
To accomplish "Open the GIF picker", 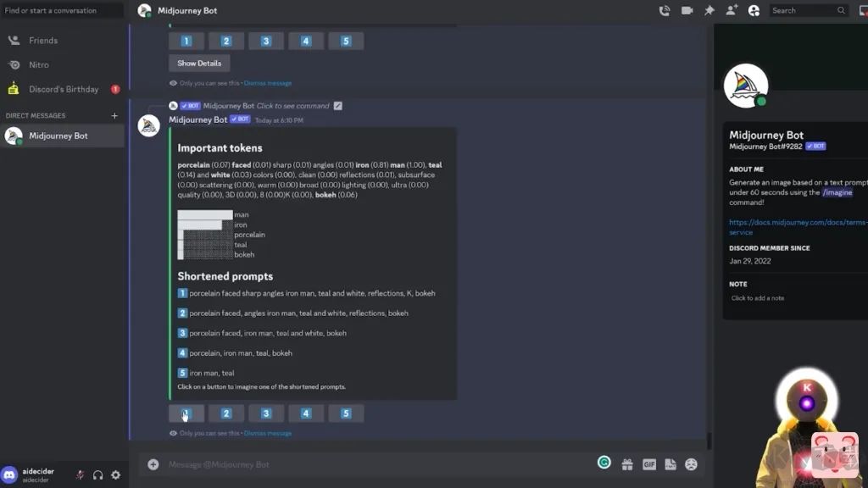I will point(649,464).
